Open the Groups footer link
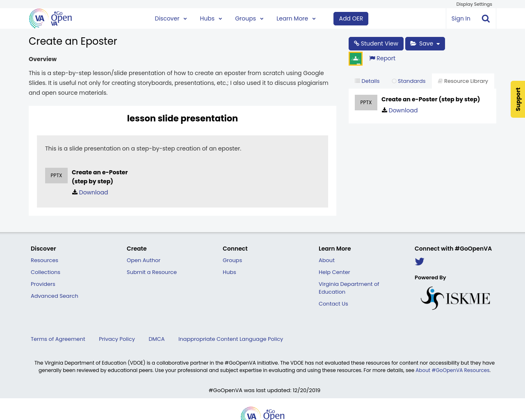Image resolution: width=525 pixels, height=420 pixels. (x=232, y=260)
